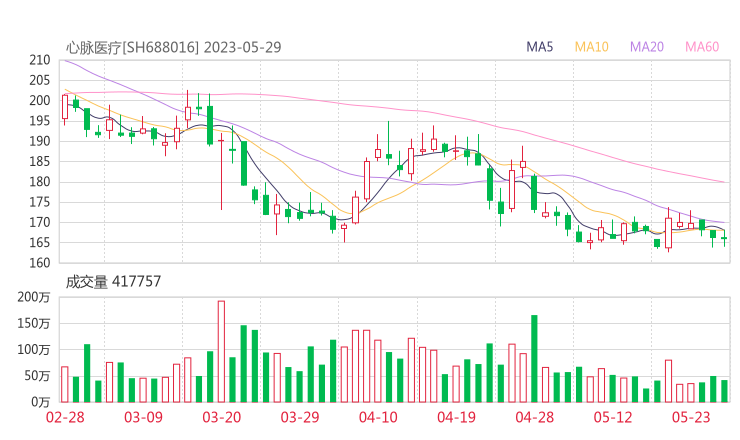Click the 100万 volume axis label

coord(34,350)
